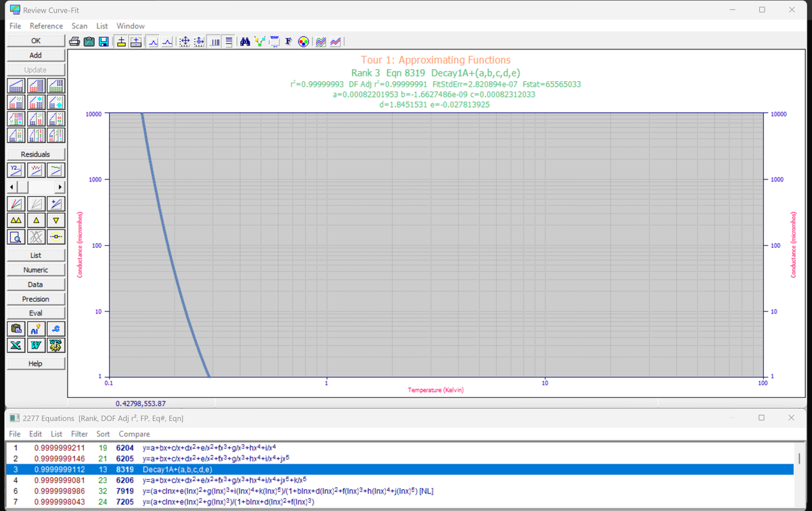This screenshot has width=812, height=511.
Task: Click the Excel export icon
Action: pos(15,344)
